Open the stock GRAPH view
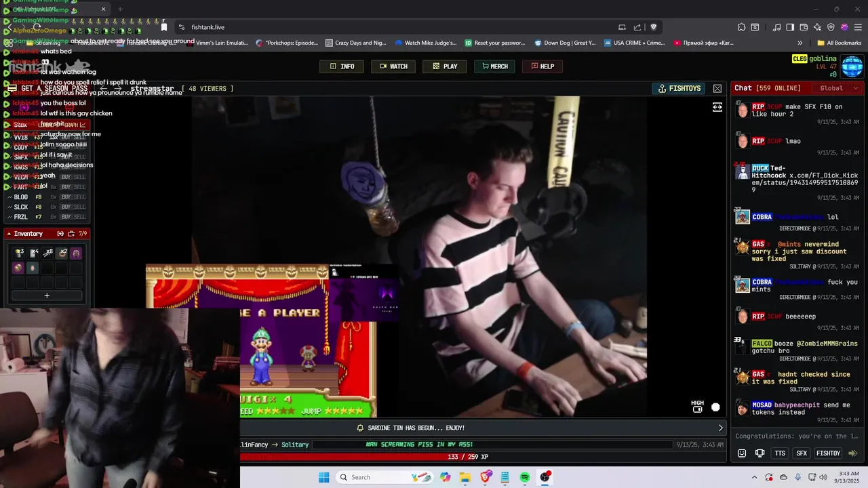This screenshot has width=868, height=488. [x=74, y=125]
